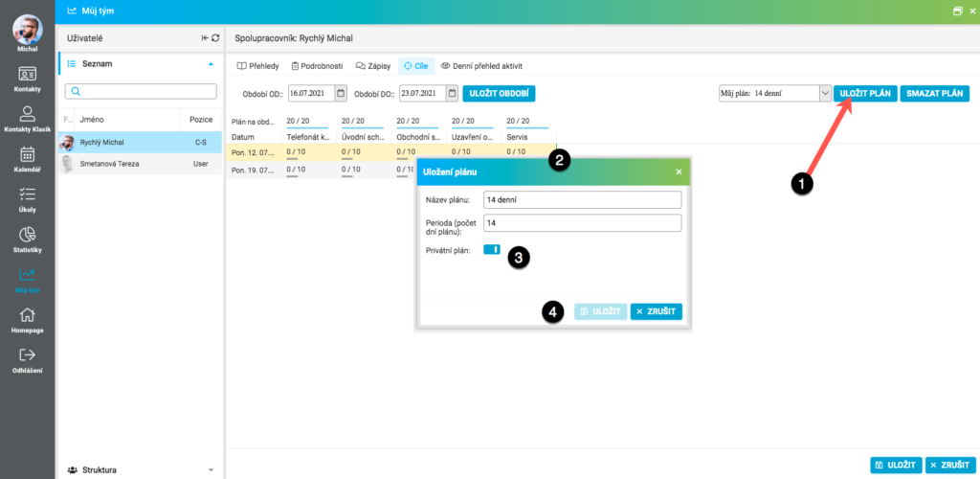Click ZRUŠIT in the Uložení plánu dialog
Viewport: 980px width, 479px height.
coord(657,311)
